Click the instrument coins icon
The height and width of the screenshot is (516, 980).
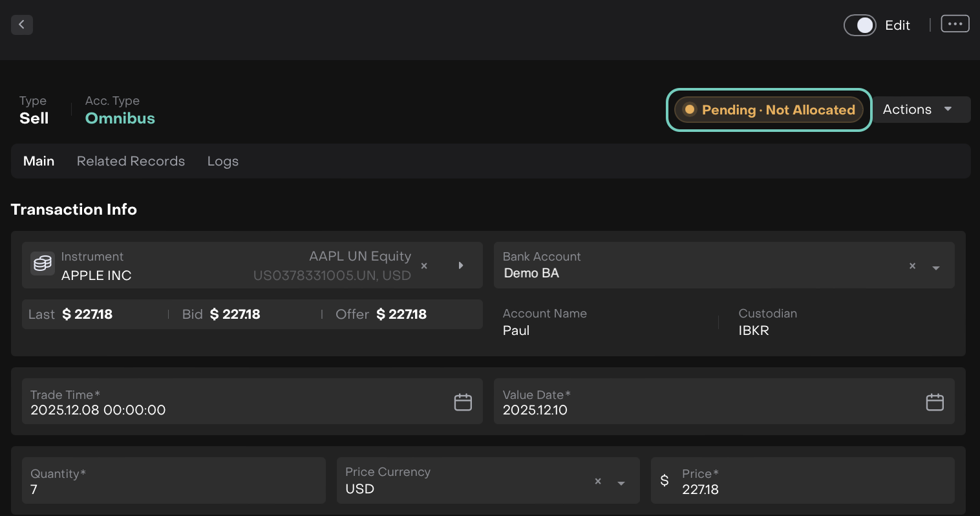pos(43,264)
